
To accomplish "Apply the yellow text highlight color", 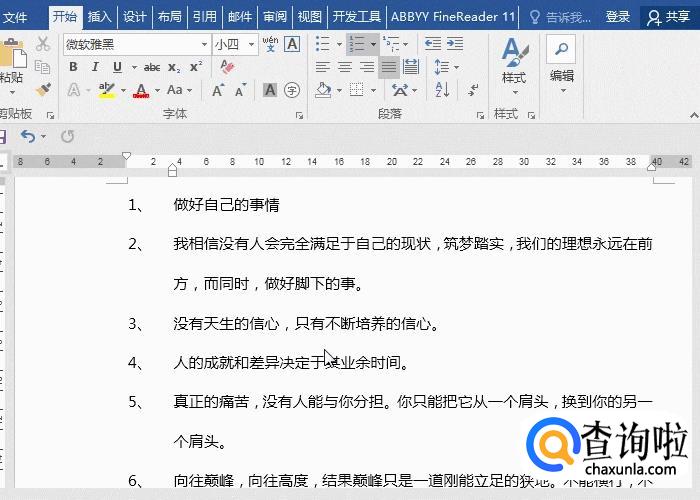I will point(106,90).
